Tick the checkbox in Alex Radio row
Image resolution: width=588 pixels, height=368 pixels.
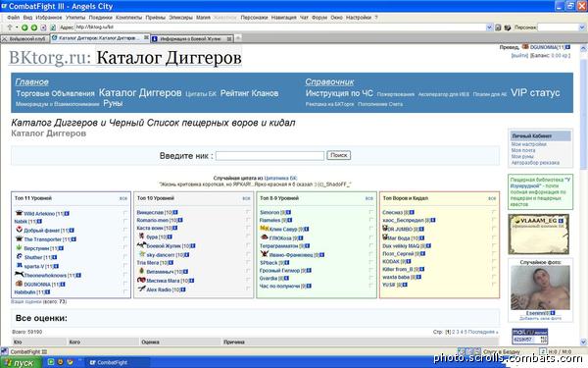(x=248, y=289)
